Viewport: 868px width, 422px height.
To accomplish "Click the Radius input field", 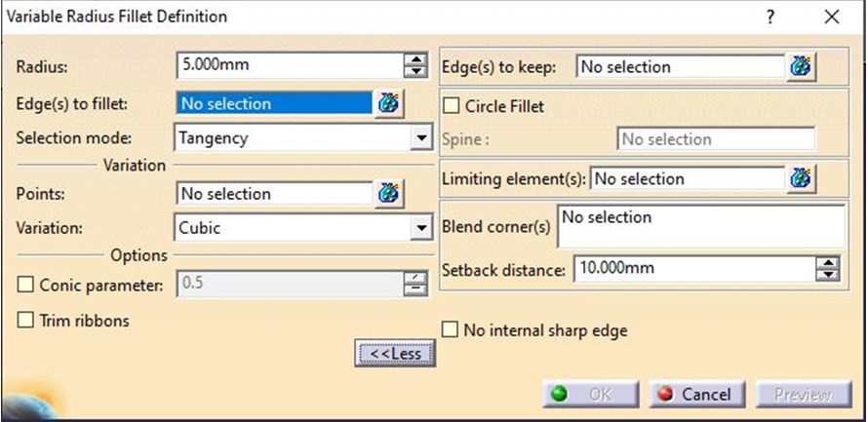I will 290,66.
